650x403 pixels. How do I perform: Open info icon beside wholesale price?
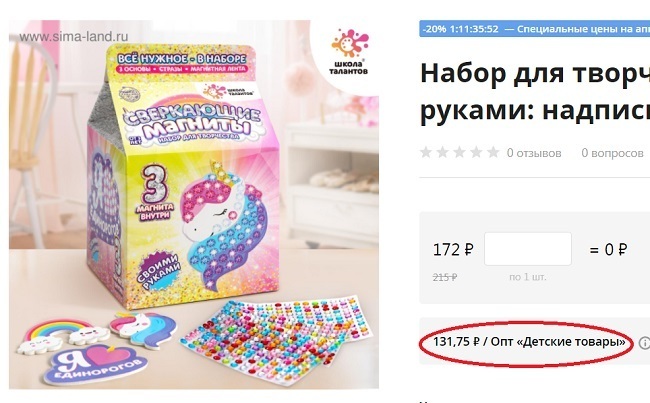(645, 343)
